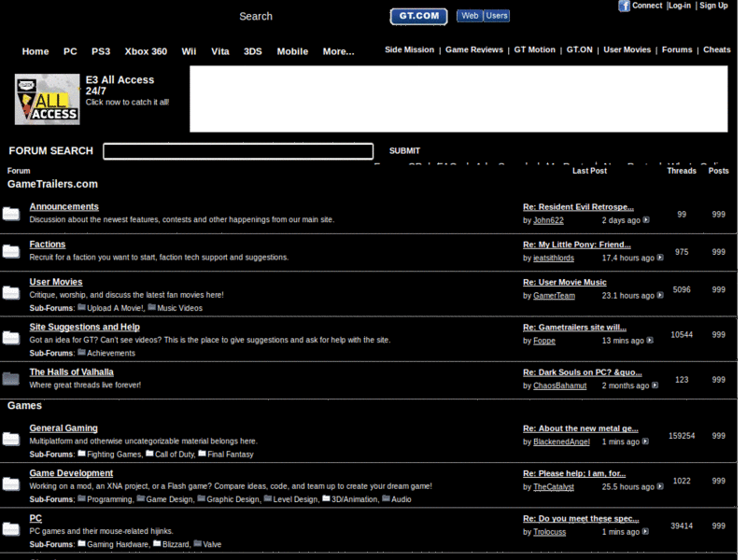747x560 pixels.
Task: Open Upload A Movie! sub-forum
Action: pos(115,308)
